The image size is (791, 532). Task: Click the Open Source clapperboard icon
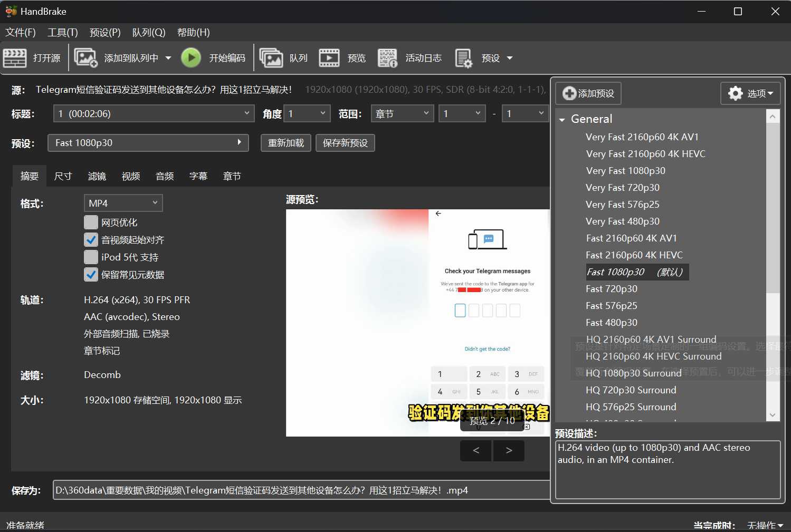(x=15, y=58)
